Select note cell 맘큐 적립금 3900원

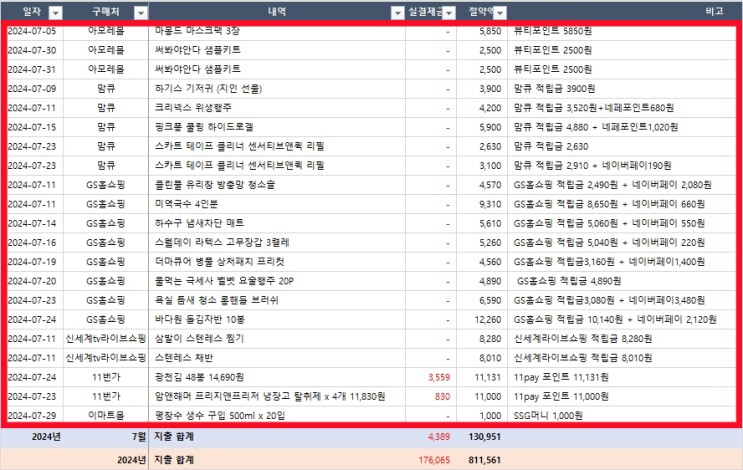click(554, 89)
